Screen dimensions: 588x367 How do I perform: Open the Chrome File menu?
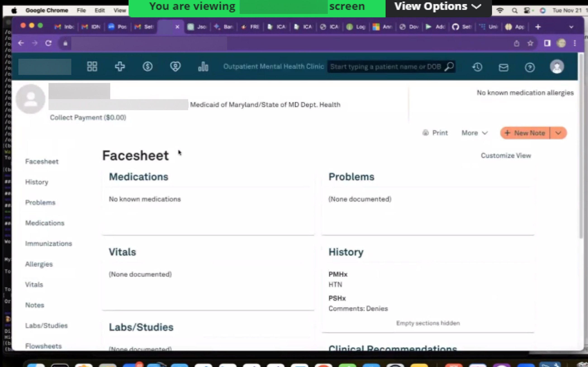click(x=81, y=10)
